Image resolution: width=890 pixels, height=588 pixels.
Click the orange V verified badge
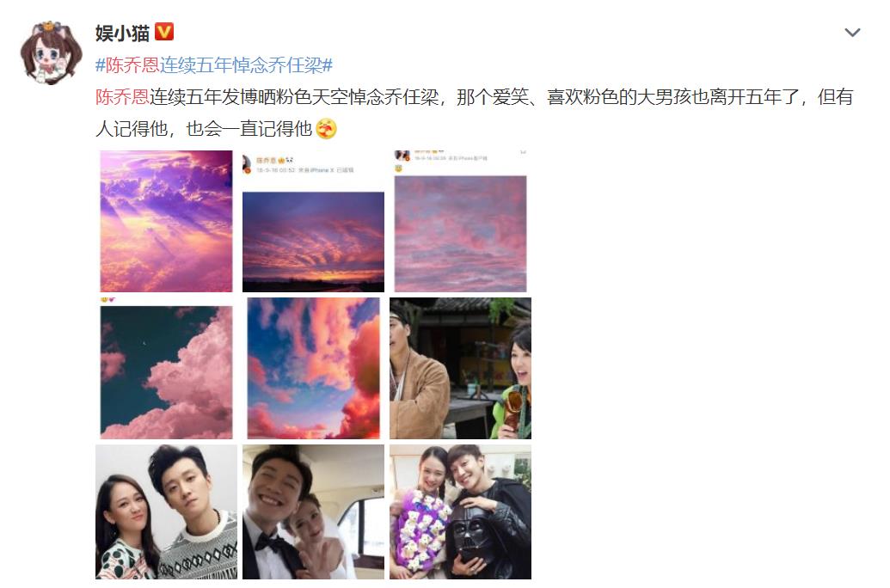(x=164, y=32)
